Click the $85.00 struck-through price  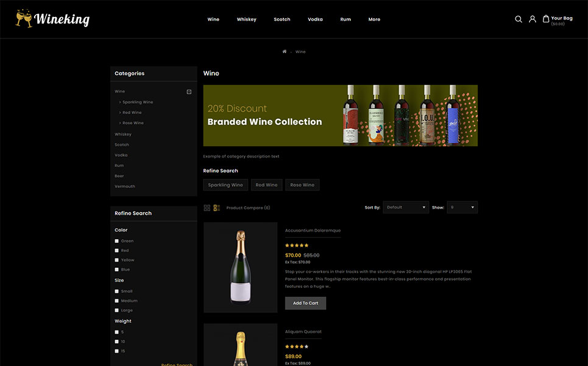click(x=311, y=255)
